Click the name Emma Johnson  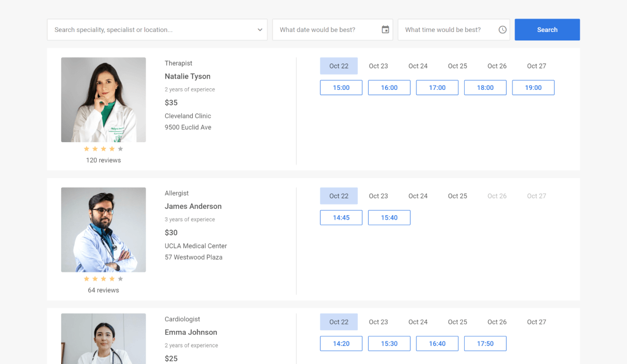[190, 333]
